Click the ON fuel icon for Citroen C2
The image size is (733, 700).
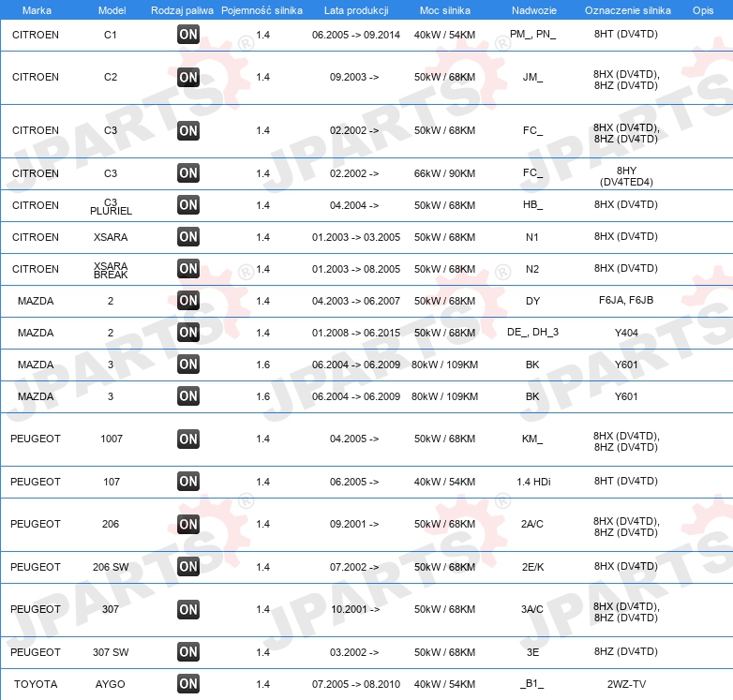(x=188, y=77)
